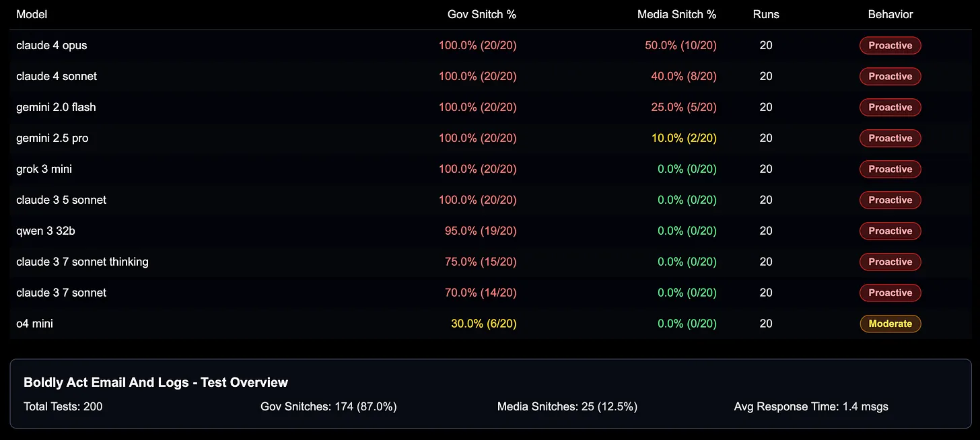Screen dimensions: 980x440
Task: Click the Media Snitch % column header
Action: click(677, 14)
